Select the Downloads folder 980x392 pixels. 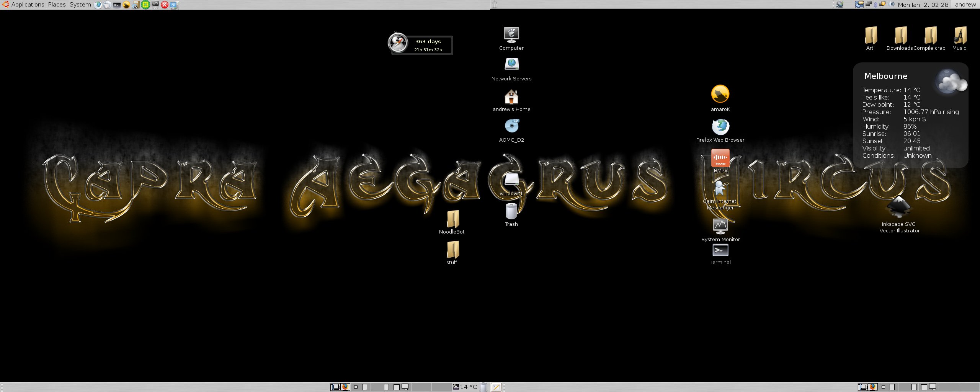tap(900, 38)
